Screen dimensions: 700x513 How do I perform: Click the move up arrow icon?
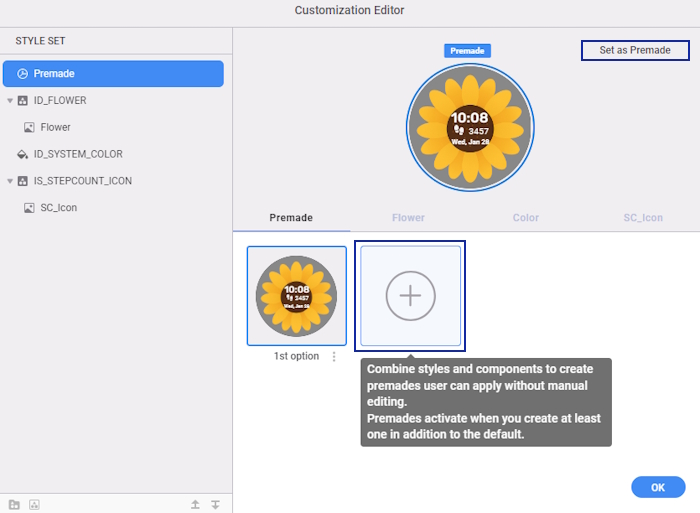coord(196,505)
